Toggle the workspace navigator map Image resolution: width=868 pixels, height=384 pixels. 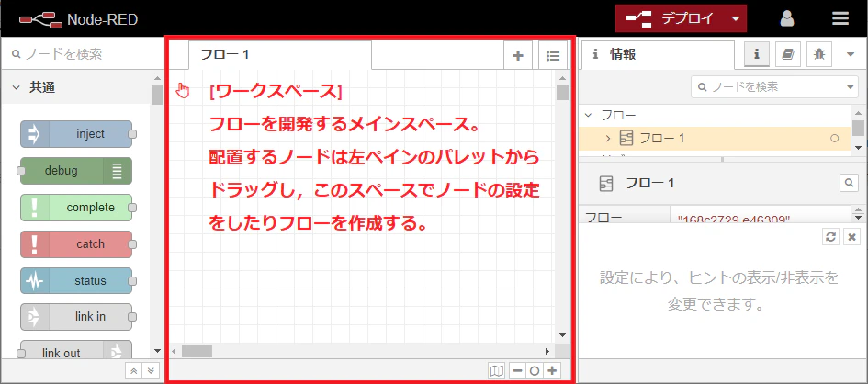(497, 371)
